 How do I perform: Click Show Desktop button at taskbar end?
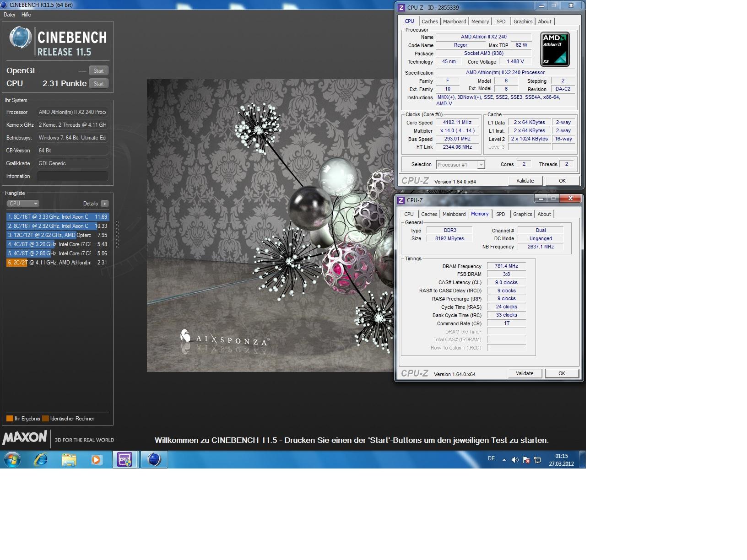583,459
